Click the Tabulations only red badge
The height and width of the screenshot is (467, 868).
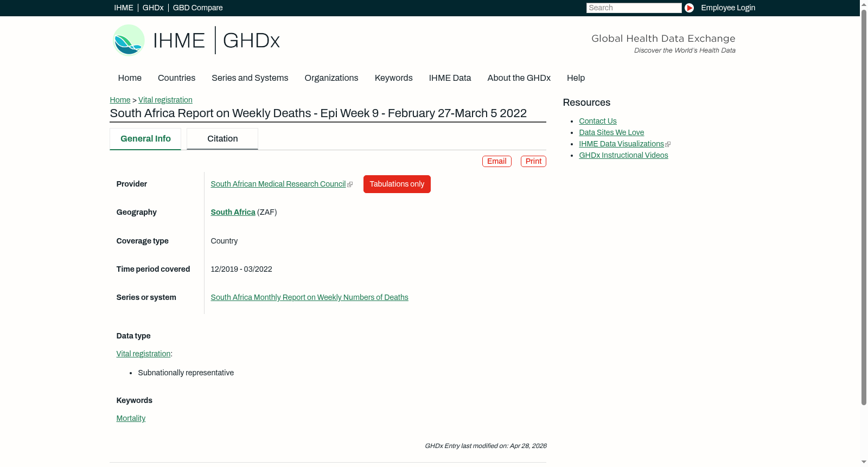point(397,184)
